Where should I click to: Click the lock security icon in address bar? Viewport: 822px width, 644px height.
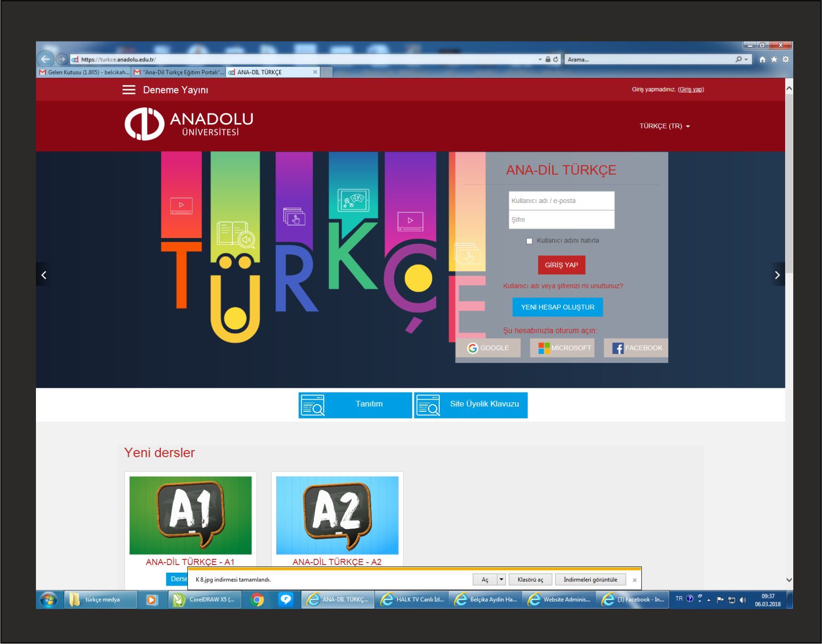click(548, 59)
